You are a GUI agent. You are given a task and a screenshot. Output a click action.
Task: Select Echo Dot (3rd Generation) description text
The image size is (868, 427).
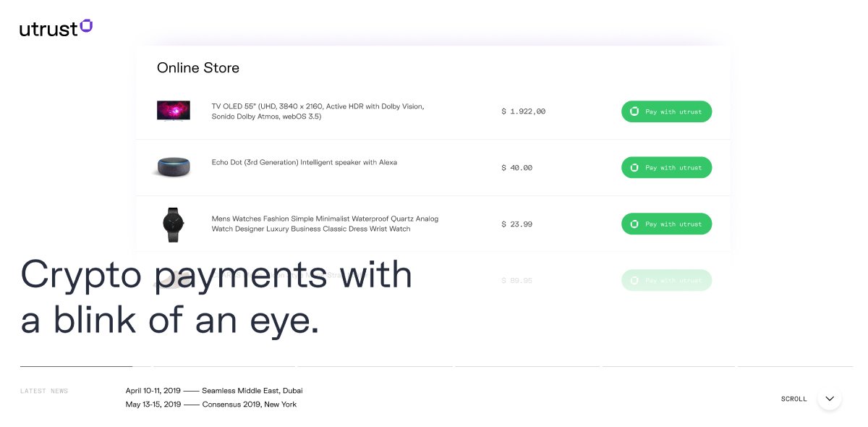tap(305, 162)
